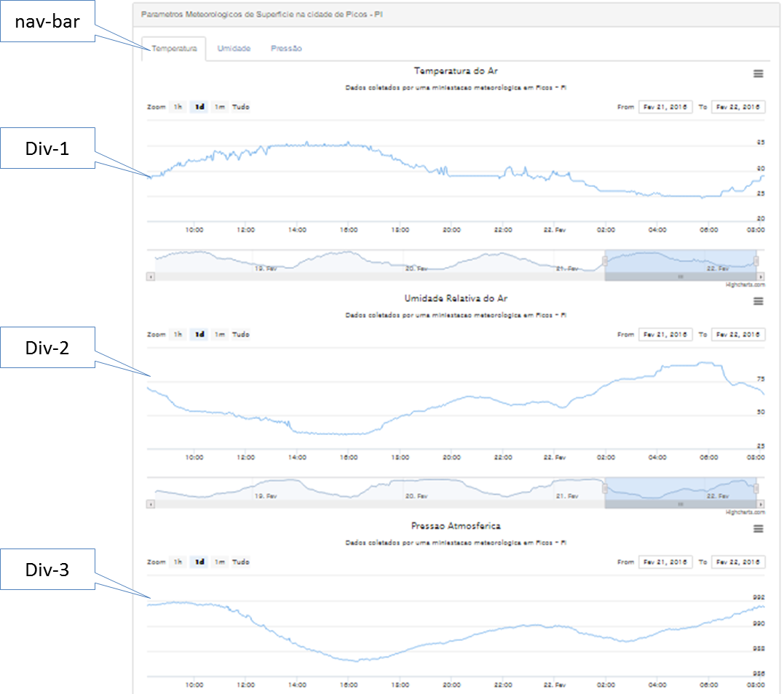Open the Temperatura do Ar chart context menu
The height and width of the screenshot is (694, 784).
pyautogui.click(x=758, y=74)
